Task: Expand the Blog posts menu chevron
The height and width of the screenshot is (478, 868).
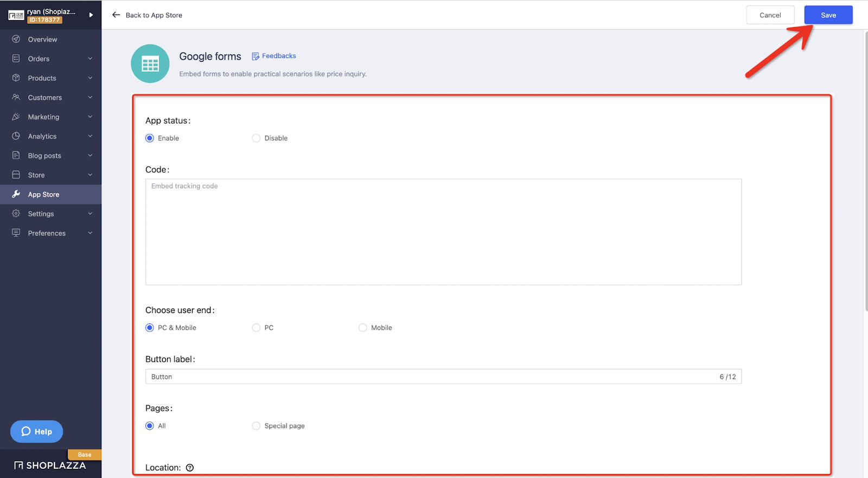Action: point(90,155)
